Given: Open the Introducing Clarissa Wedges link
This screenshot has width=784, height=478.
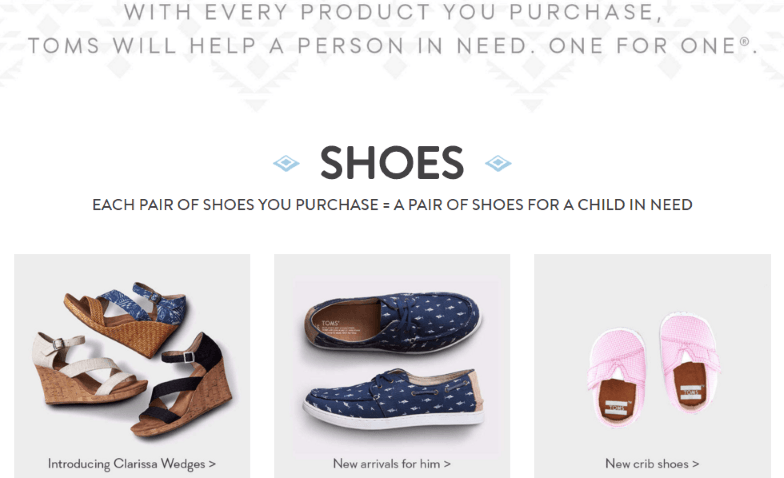Looking at the screenshot, I should click(x=132, y=464).
